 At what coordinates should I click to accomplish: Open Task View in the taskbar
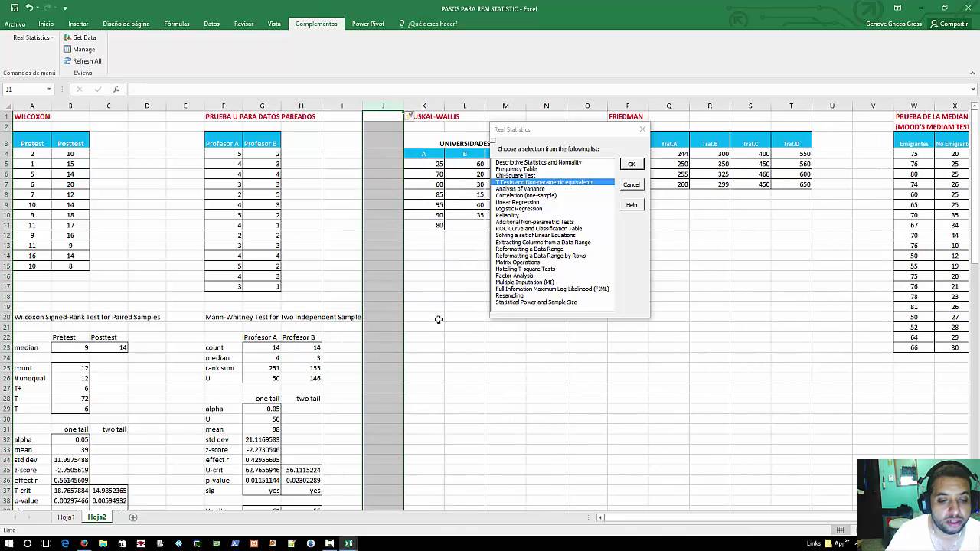[46, 543]
